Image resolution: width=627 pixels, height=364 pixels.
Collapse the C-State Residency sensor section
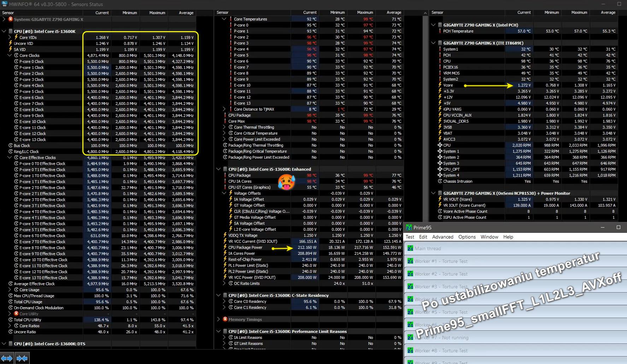(x=218, y=295)
